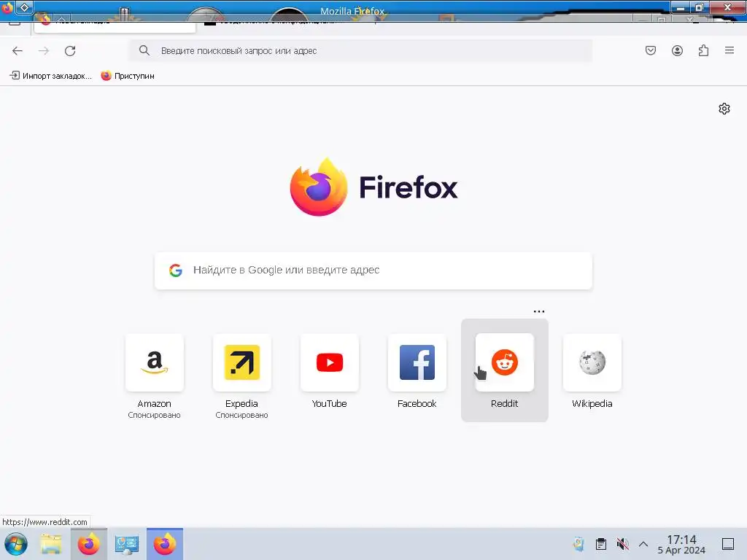747x560 pixels.
Task: Open Импорт закладок bookmark item
Action: [x=50, y=76]
